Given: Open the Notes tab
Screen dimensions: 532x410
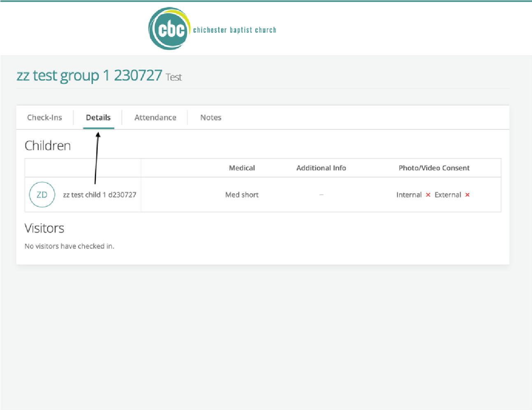Looking at the screenshot, I should tap(210, 117).
